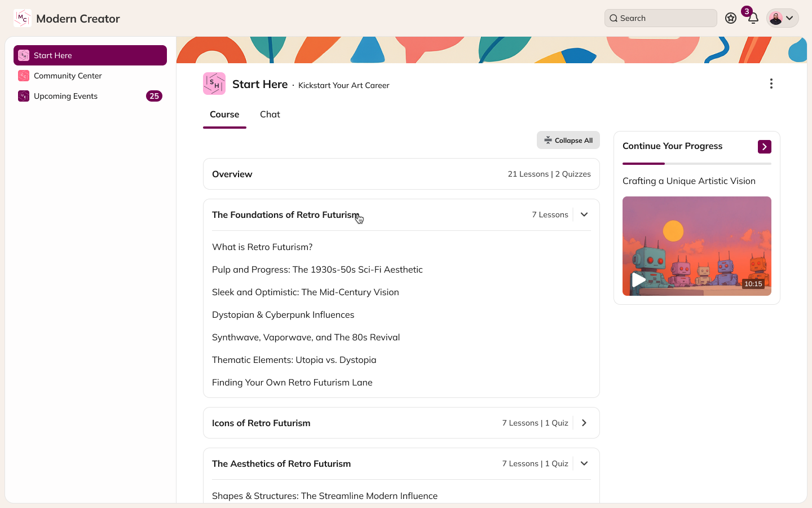Image resolution: width=812 pixels, height=508 pixels.
Task: Select the Community Center icon
Action: tap(23, 75)
